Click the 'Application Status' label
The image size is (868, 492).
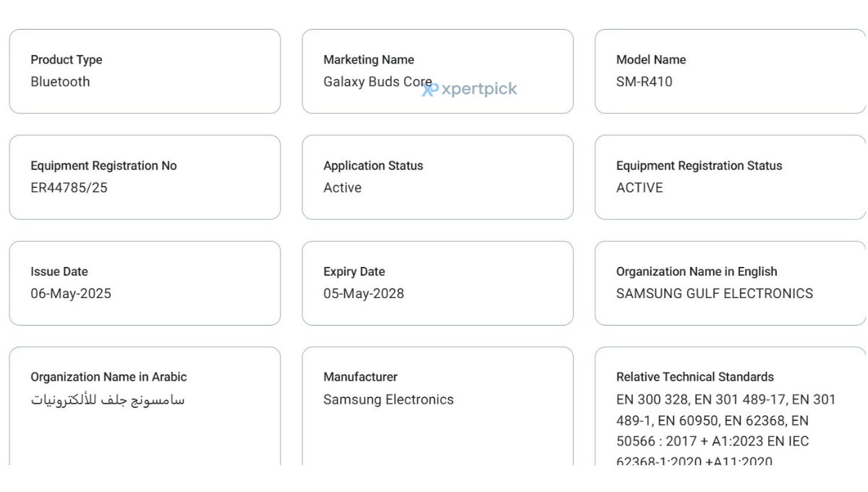coord(373,166)
